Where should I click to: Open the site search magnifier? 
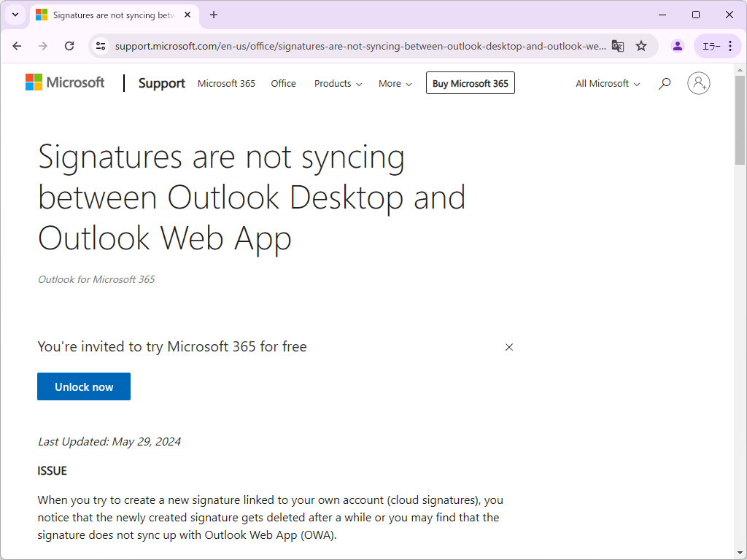pyautogui.click(x=664, y=84)
